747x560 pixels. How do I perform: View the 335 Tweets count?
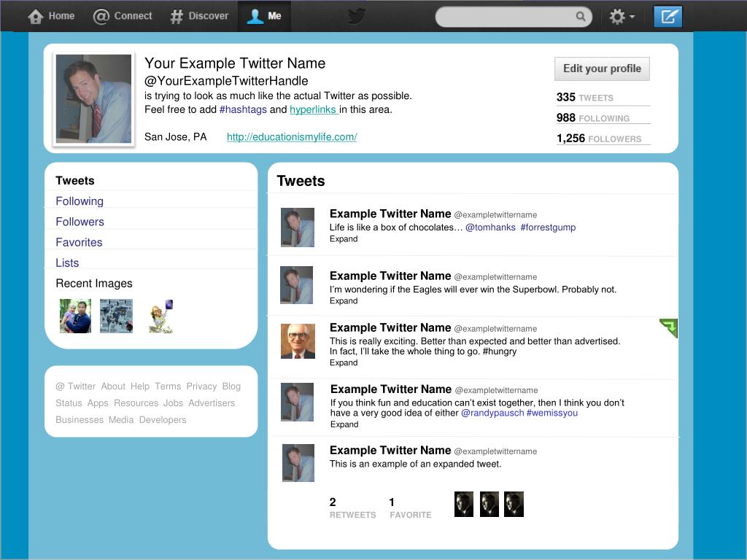point(585,97)
